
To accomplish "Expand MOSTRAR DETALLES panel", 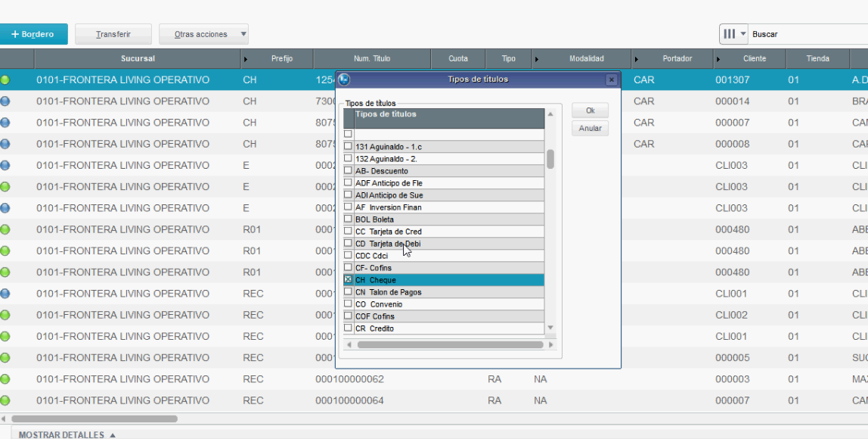I will point(67,434).
